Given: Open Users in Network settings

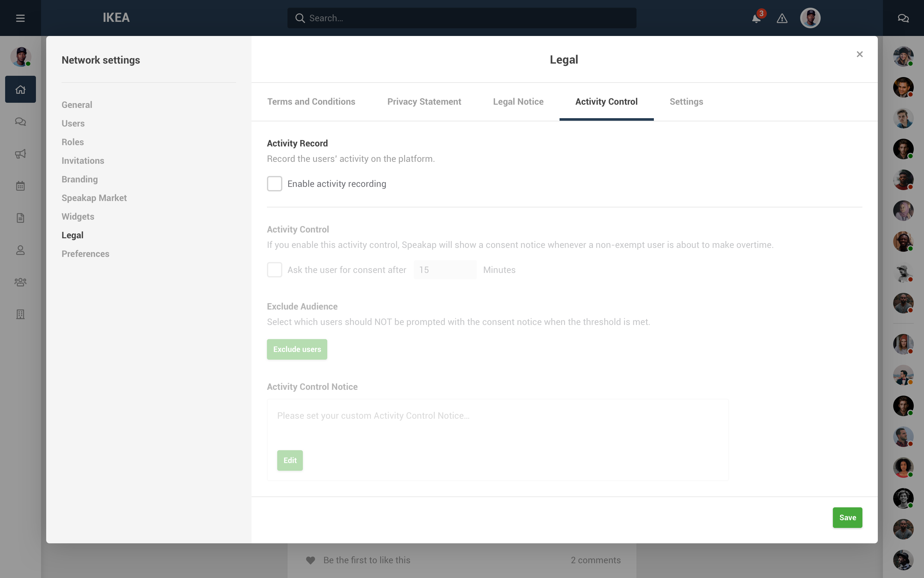Looking at the screenshot, I should (73, 124).
